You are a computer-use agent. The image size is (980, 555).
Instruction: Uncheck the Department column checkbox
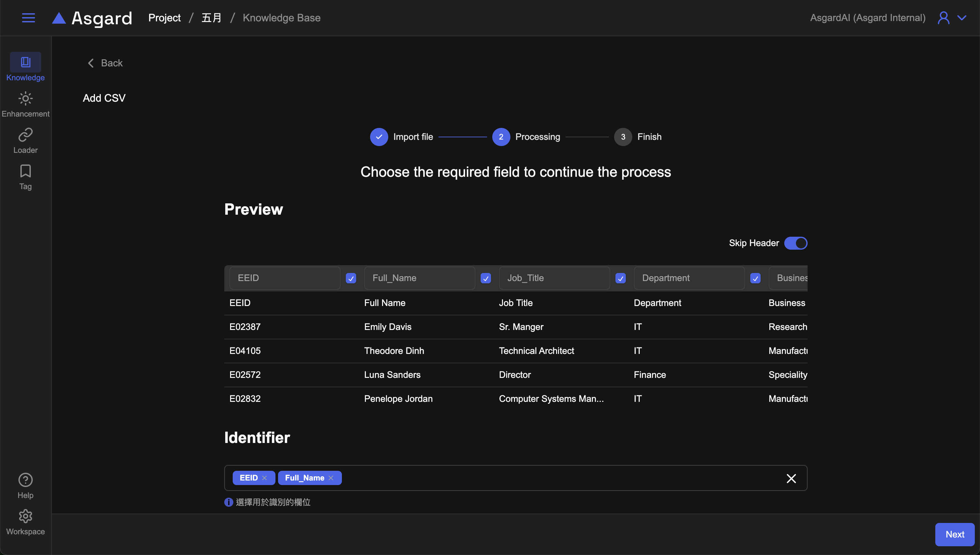click(755, 278)
